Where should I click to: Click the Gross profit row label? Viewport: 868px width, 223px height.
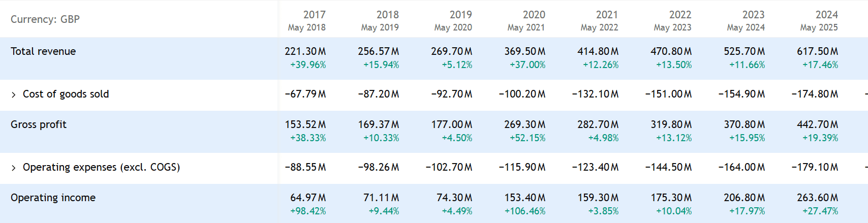coord(39,124)
